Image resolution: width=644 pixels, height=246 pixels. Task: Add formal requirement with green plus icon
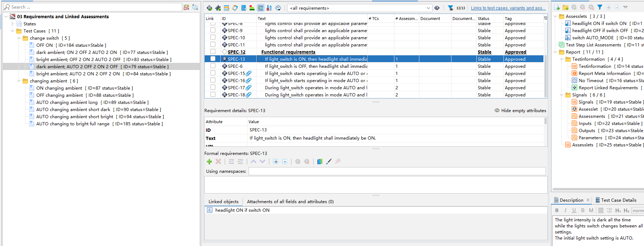click(209, 162)
